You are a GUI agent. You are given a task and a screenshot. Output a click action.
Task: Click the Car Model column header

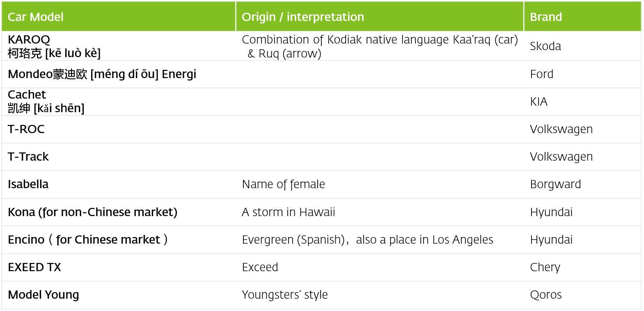(x=119, y=16)
